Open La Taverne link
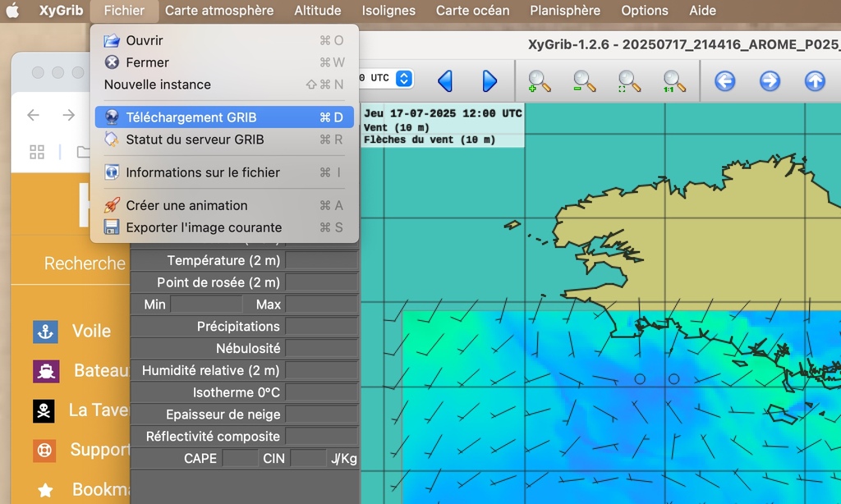Screen dimensions: 841x504 pos(99,410)
